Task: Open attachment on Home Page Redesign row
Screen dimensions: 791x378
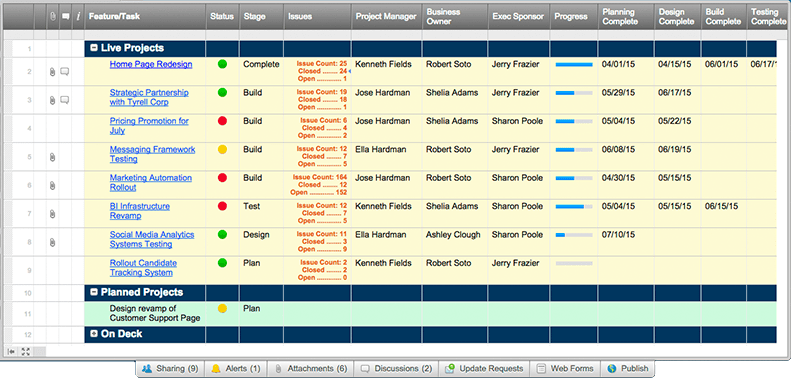Action: click(52, 72)
